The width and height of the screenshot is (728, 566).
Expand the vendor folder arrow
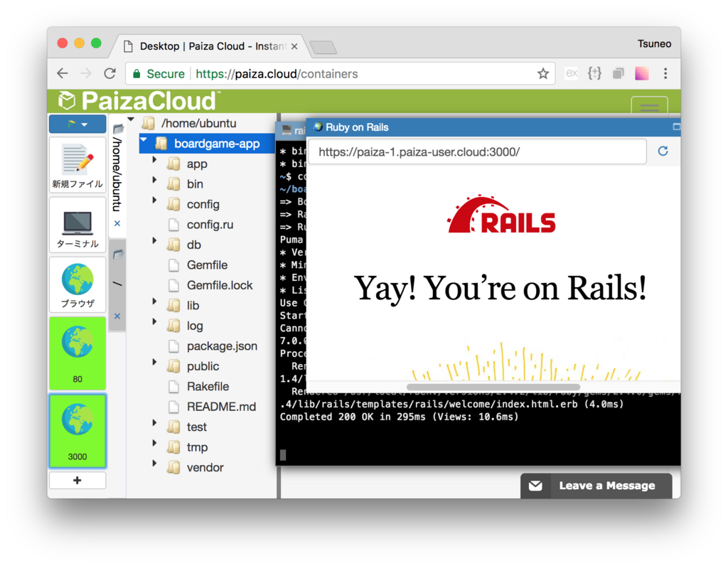pos(154,464)
